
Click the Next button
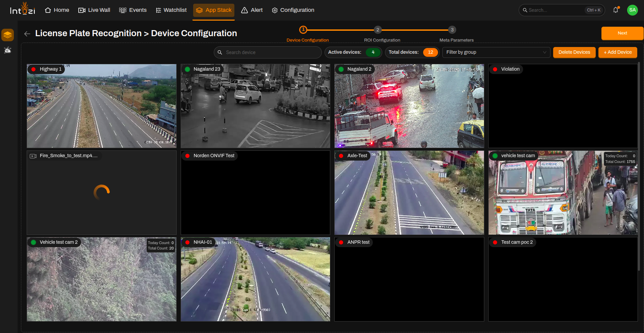tap(622, 33)
